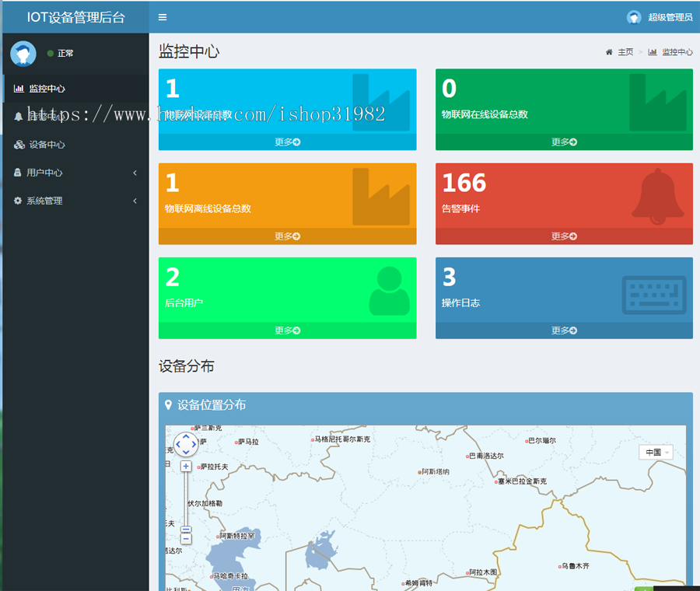Click the 主页 breadcrumb link
The height and width of the screenshot is (591, 700).
coord(625,52)
